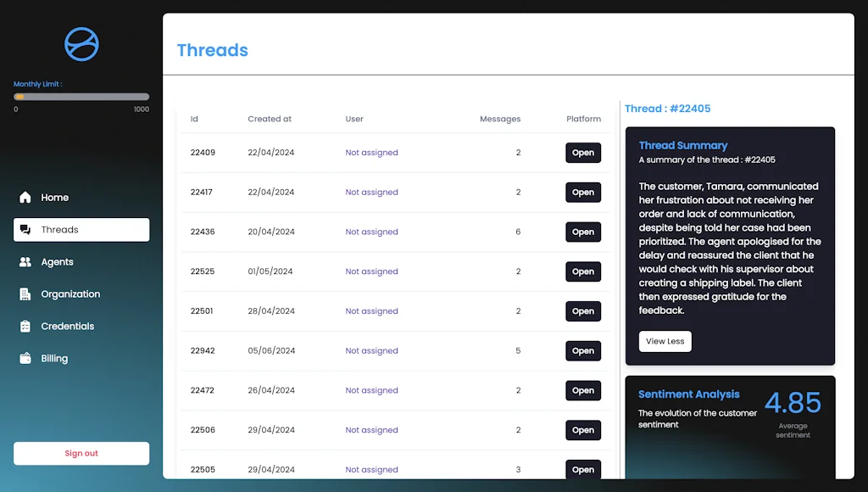Open thread 22409
Image resolution: width=868 pixels, height=492 pixels.
point(582,153)
